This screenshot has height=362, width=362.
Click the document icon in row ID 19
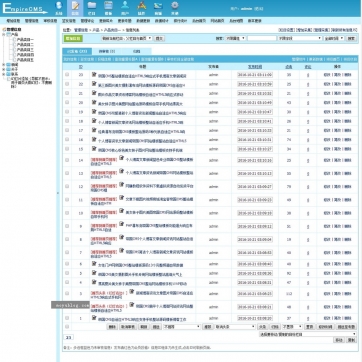[x=94, y=112]
